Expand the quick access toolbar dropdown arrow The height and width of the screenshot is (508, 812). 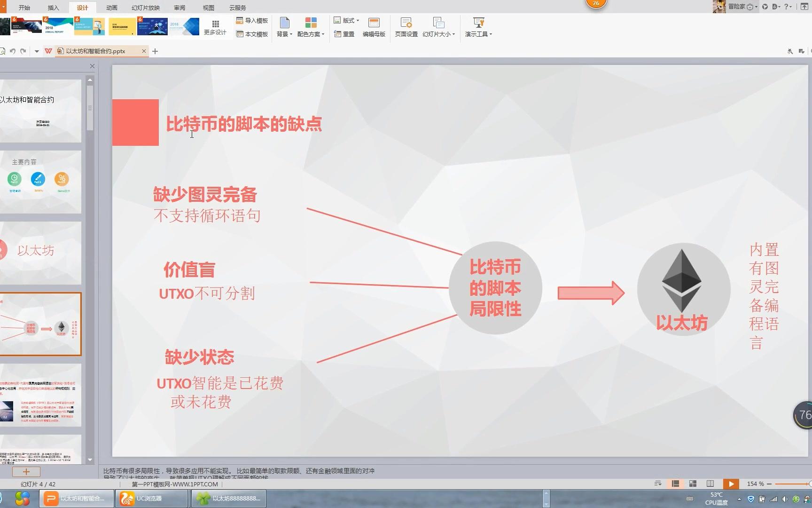click(x=37, y=51)
